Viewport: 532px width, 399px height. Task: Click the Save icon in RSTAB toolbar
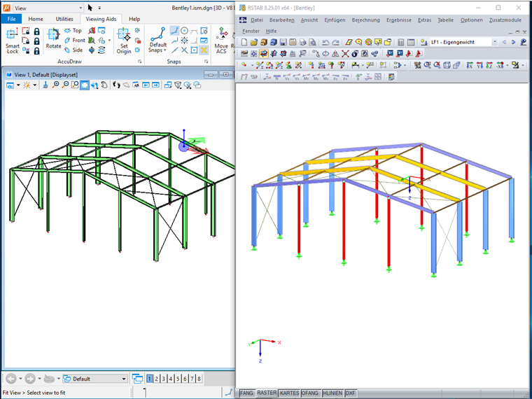pyautogui.click(x=283, y=43)
